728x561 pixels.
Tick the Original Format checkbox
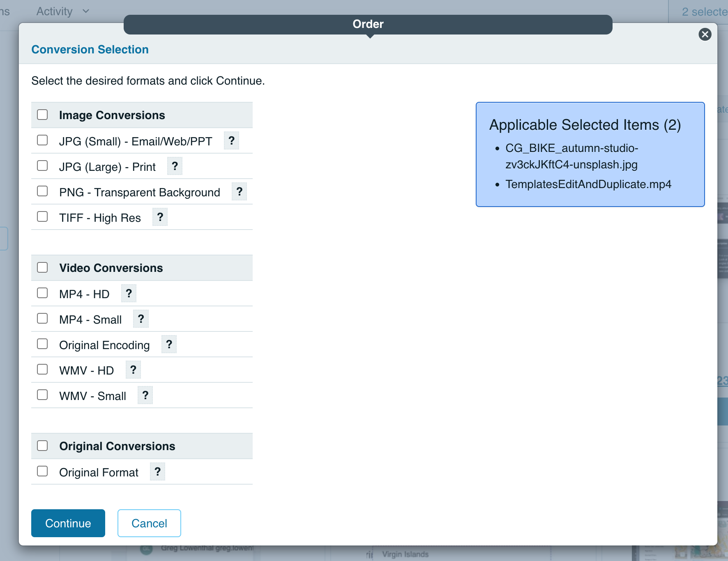[42, 471]
